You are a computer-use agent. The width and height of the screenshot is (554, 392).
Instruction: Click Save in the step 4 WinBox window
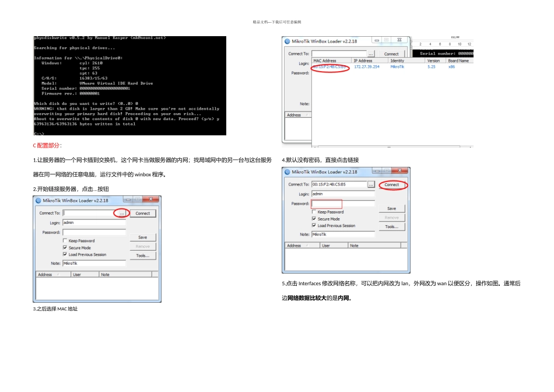point(392,209)
